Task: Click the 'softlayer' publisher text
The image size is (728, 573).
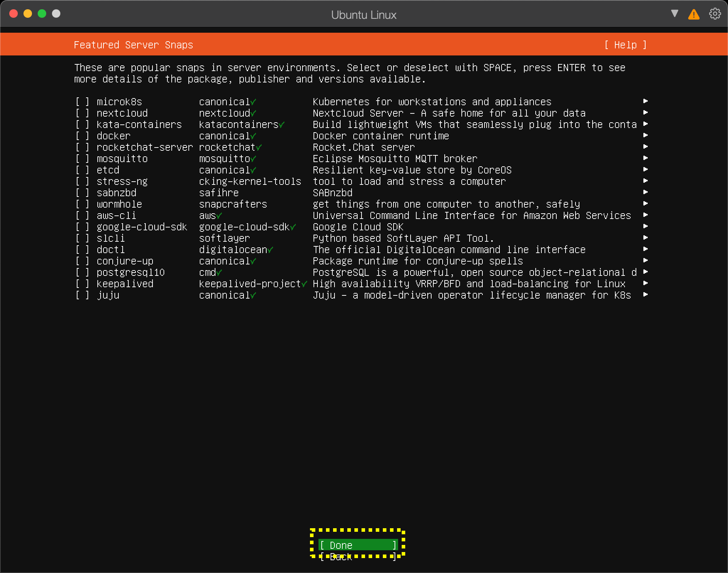Action: [224, 239]
